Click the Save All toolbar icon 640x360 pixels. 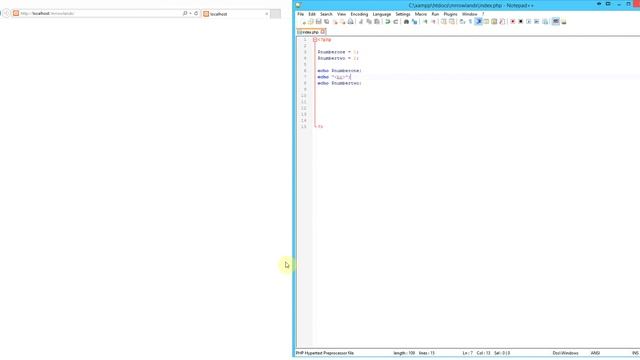[x=327, y=22]
